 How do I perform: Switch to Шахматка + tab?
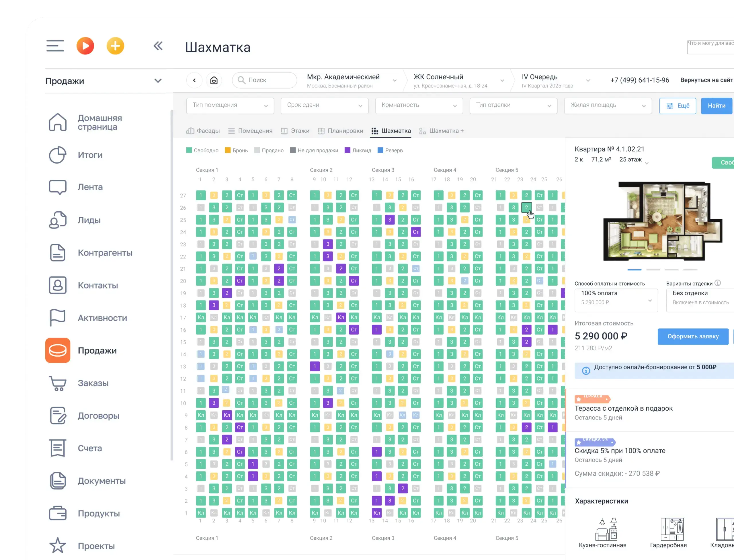click(441, 131)
